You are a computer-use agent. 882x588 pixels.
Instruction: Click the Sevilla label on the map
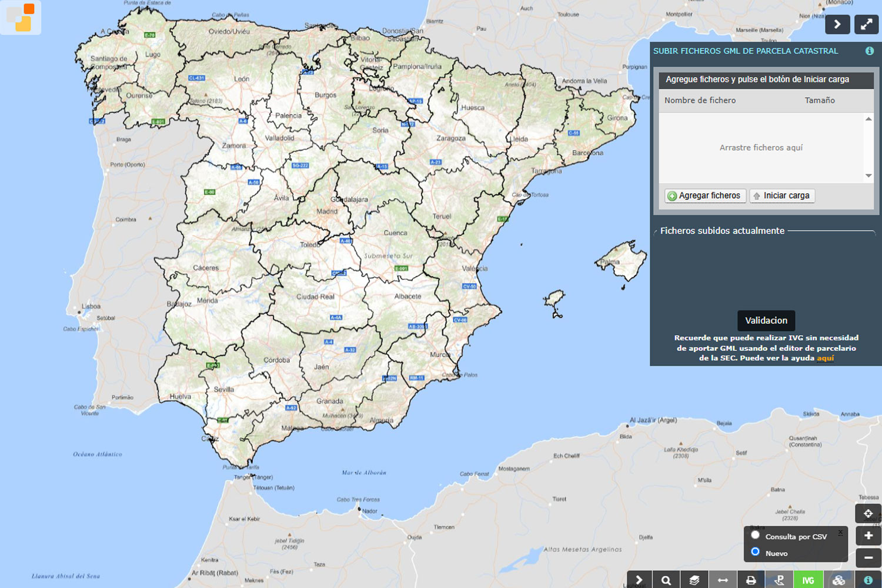(x=224, y=389)
